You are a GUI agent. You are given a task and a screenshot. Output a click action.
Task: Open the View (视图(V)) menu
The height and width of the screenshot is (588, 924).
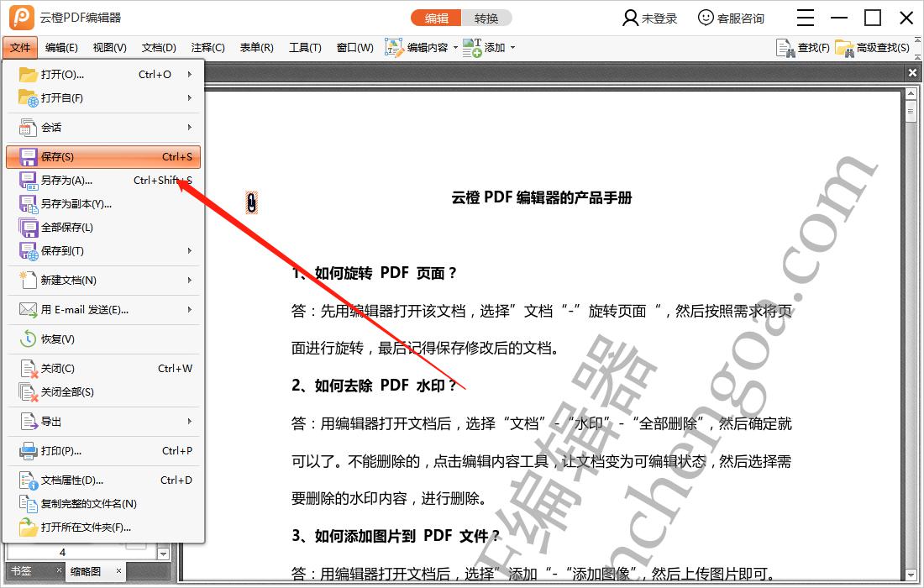(109, 48)
